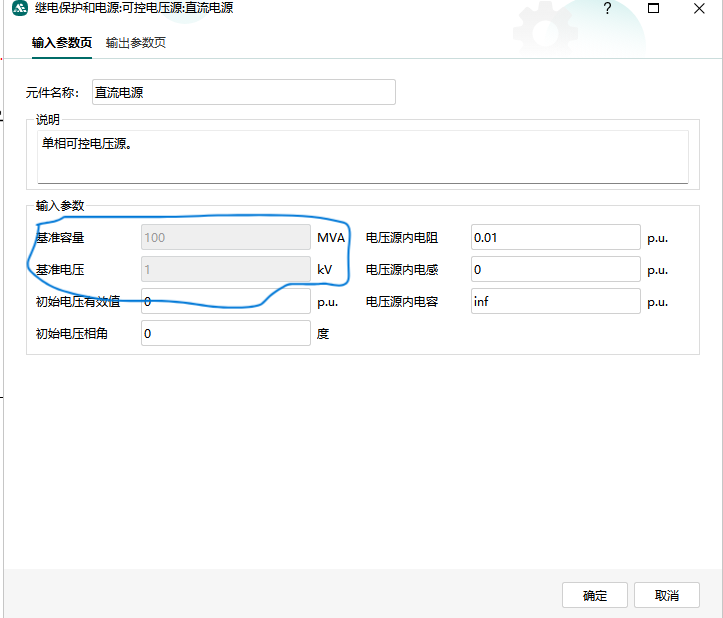
Task: Select the greyed-out 基准容量 field
Action: 226,237
